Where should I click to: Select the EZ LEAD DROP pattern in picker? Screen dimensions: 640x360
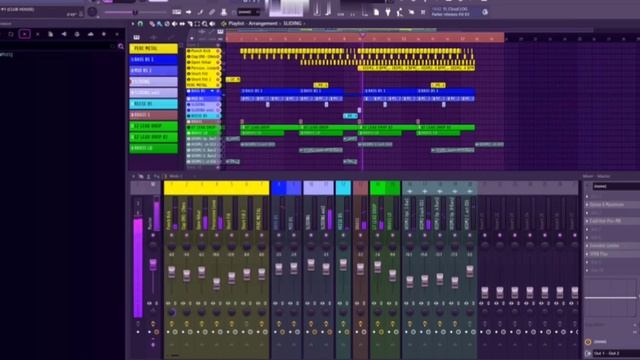(153, 126)
